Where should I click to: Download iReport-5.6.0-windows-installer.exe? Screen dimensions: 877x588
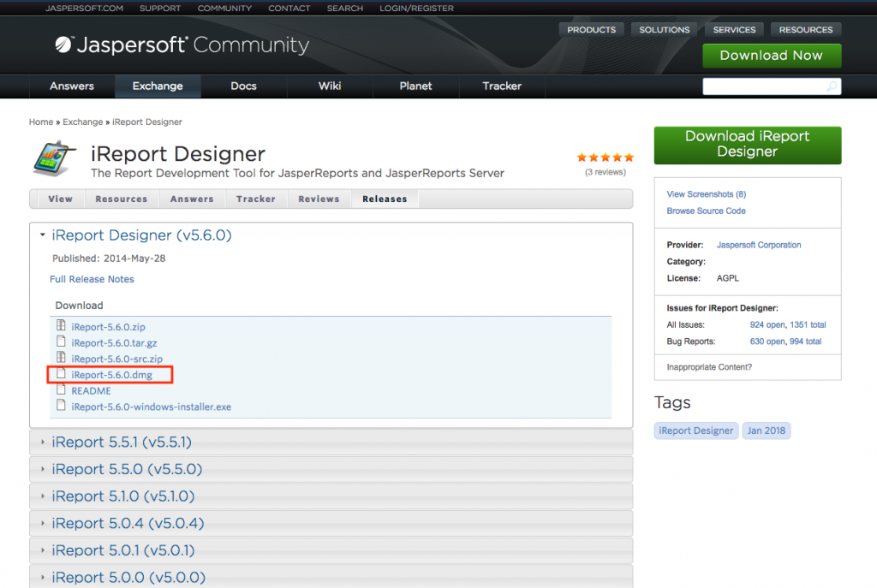[x=151, y=407]
